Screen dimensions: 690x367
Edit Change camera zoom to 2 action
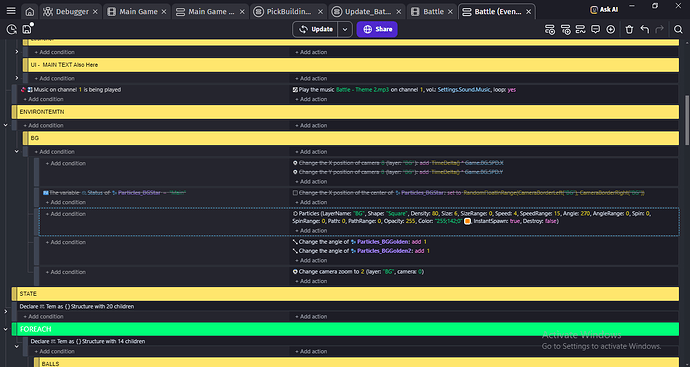click(x=358, y=272)
